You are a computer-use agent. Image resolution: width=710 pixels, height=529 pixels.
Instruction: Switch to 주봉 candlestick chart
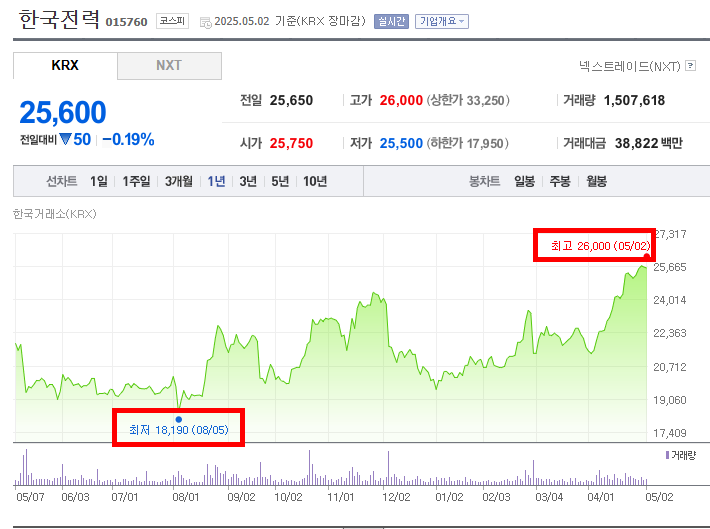pos(560,182)
